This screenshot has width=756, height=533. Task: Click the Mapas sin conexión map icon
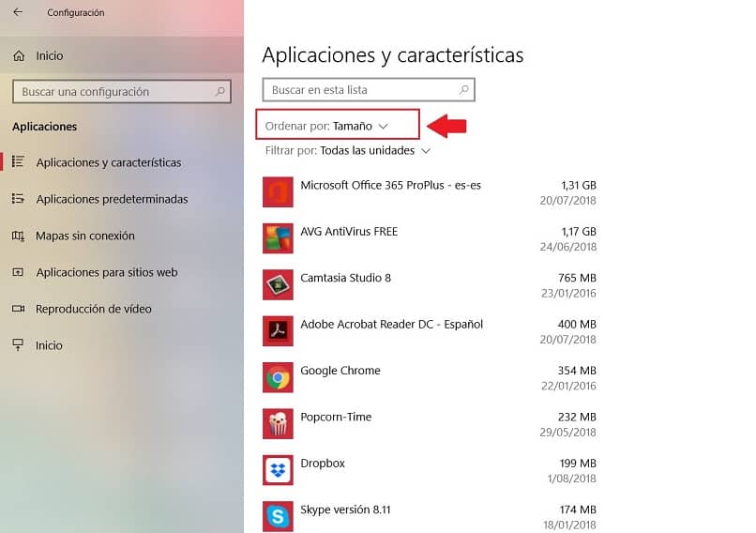click(18, 236)
